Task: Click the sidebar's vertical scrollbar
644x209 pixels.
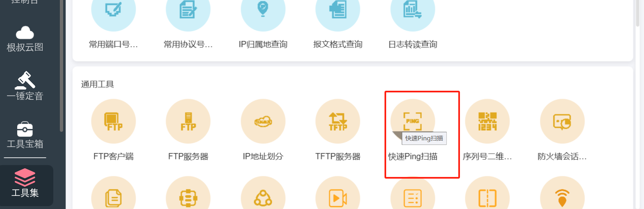Action: (x=62, y=66)
